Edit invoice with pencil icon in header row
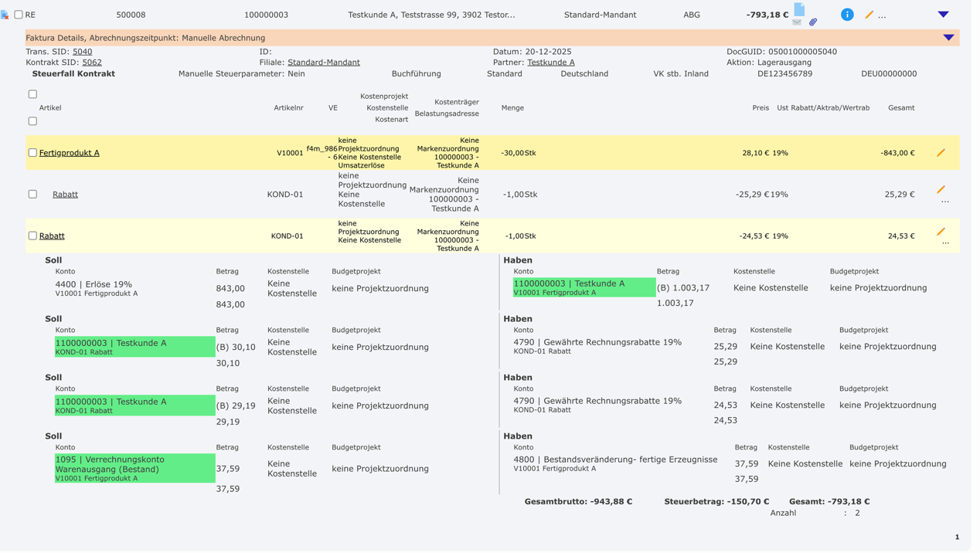The width and height of the screenshot is (980, 553). [869, 15]
